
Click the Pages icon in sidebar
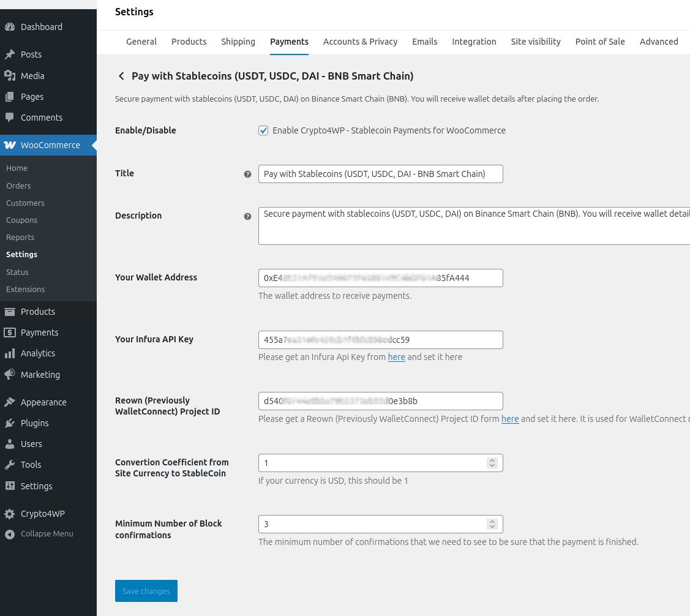click(10, 97)
